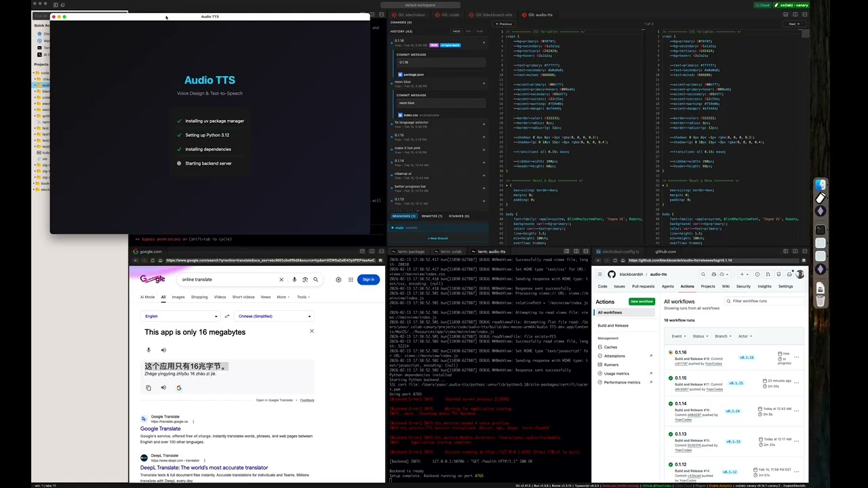Screen dimensions: 868x488
Task: Open Google quick settings gear icon
Action: (338, 279)
